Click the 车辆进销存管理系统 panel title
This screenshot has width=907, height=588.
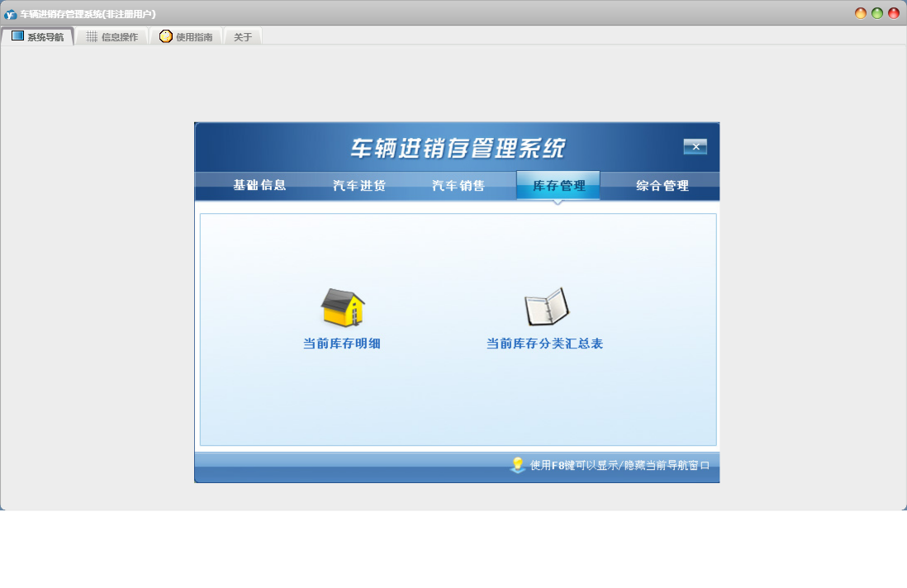pyautogui.click(x=458, y=148)
